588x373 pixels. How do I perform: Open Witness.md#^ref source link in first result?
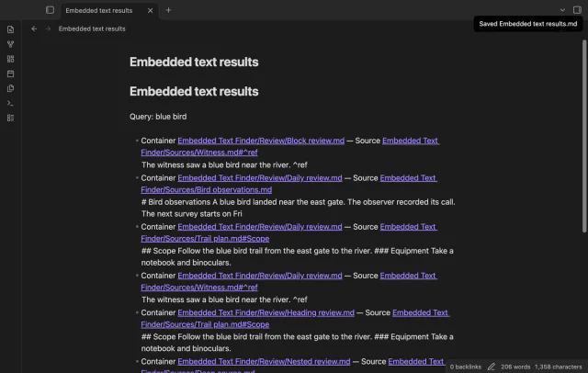(x=199, y=153)
